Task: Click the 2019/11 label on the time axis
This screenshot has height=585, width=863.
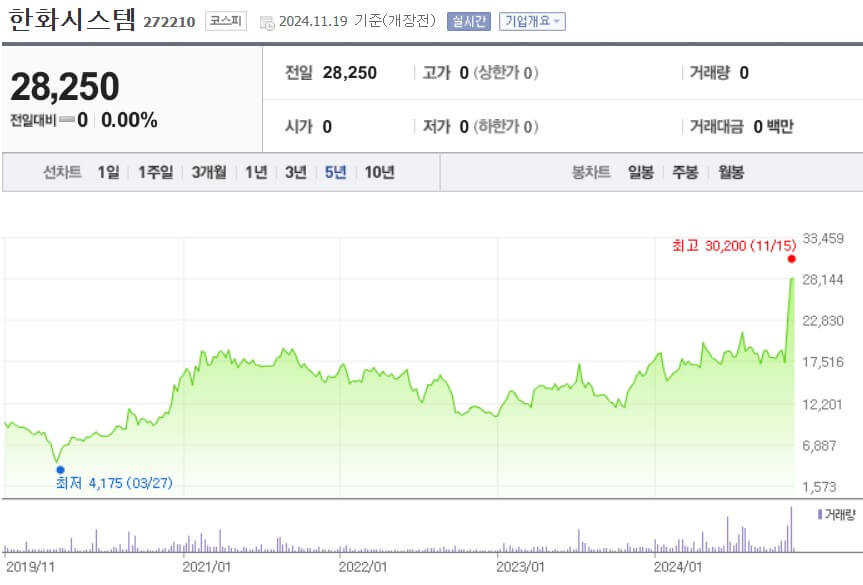Action: (30, 567)
